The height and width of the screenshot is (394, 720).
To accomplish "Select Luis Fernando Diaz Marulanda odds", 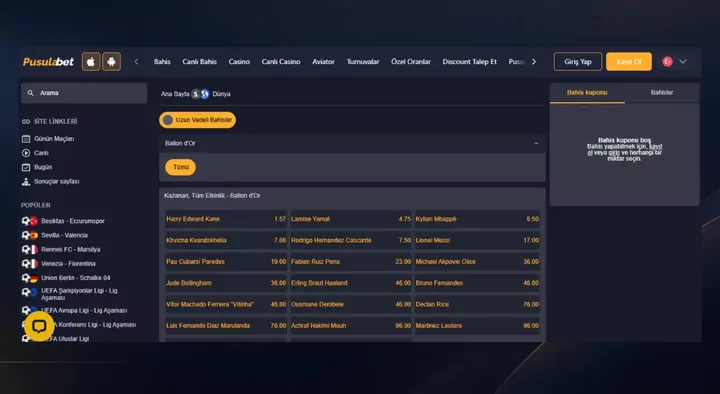I will [x=226, y=326].
